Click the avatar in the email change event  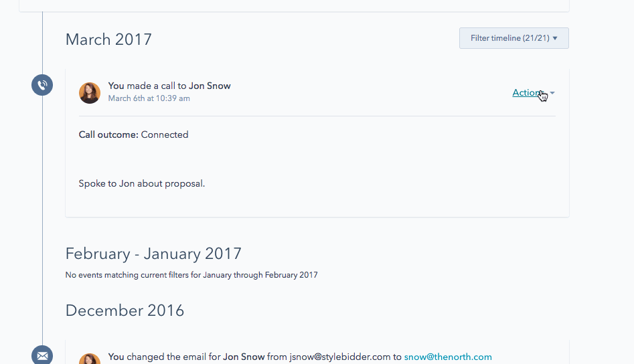89,359
